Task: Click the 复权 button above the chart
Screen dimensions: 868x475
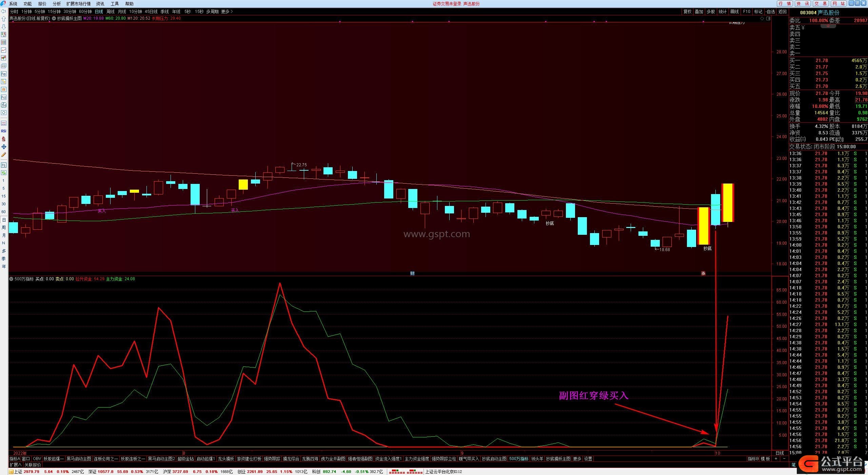Action: coord(687,12)
